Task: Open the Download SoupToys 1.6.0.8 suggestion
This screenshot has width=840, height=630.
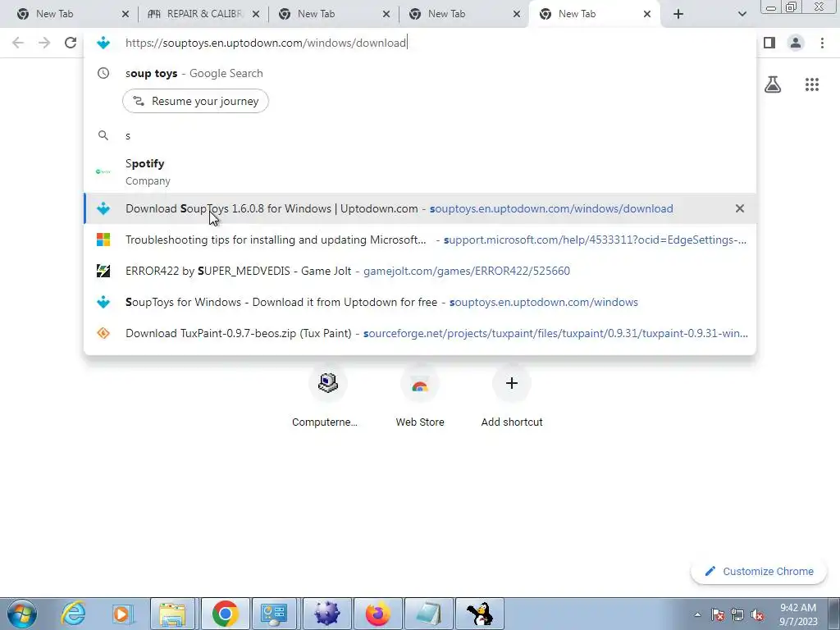Action: click(x=420, y=208)
